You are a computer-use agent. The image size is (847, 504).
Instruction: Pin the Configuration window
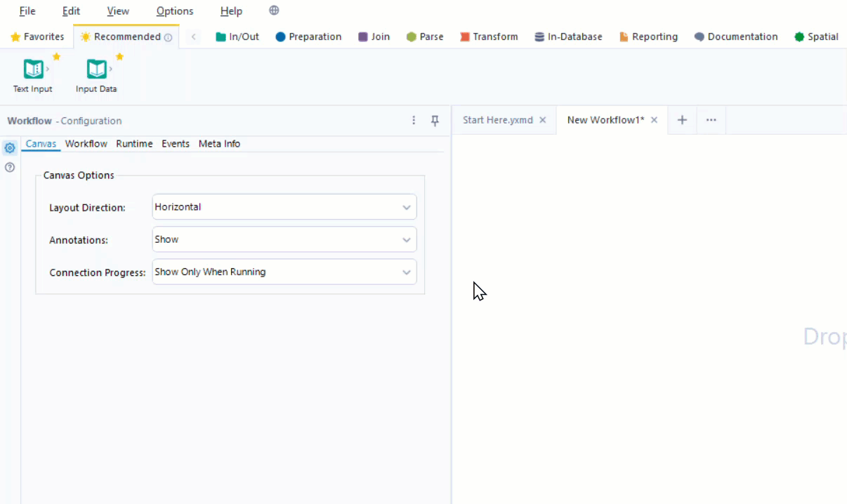coord(435,121)
